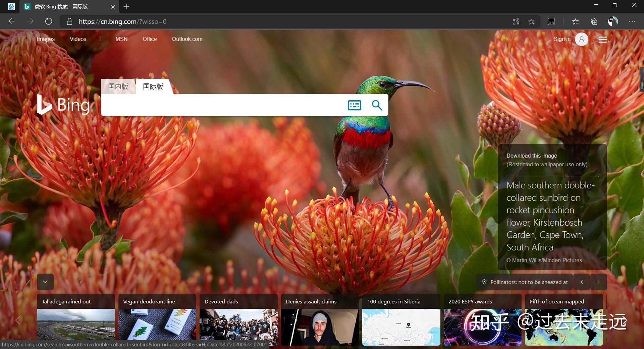Open the Bing hamburger menu
This screenshot has height=349, width=644.
603,40
